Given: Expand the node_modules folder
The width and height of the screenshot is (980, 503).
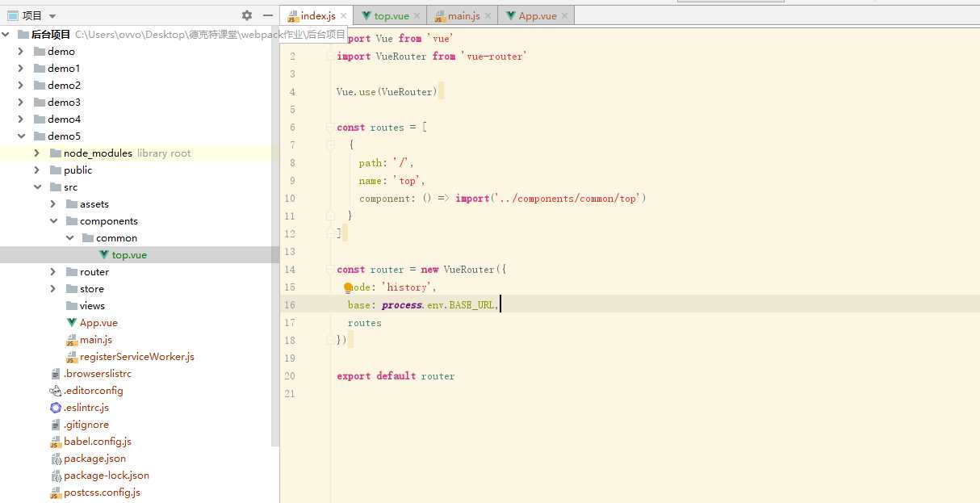Looking at the screenshot, I should [x=37, y=153].
